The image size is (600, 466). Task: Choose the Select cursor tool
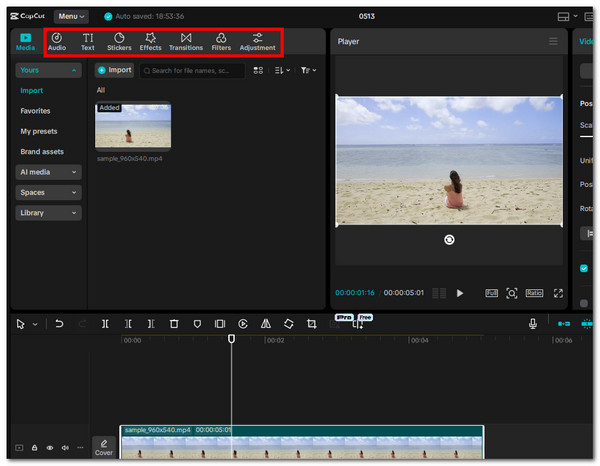click(x=20, y=324)
